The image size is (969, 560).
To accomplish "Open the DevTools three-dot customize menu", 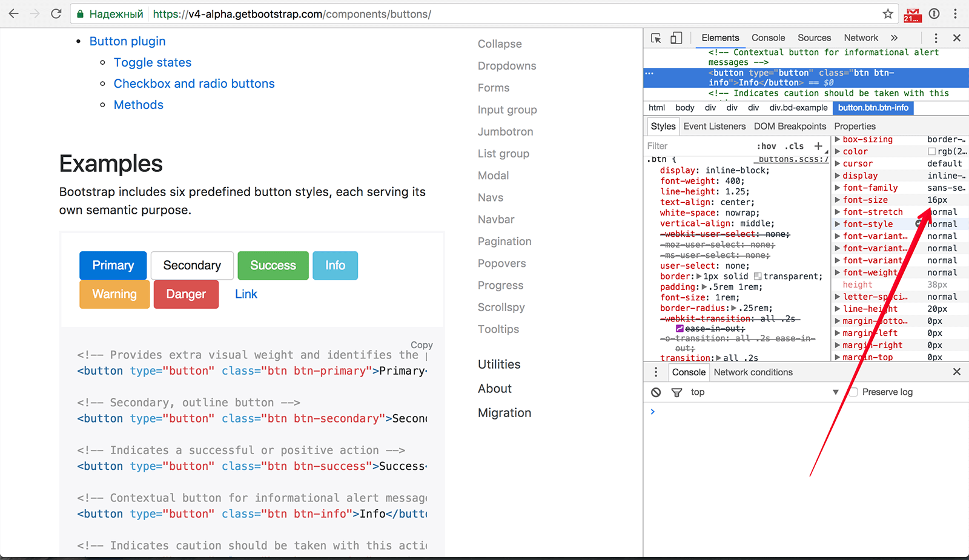I will pyautogui.click(x=936, y=38).
